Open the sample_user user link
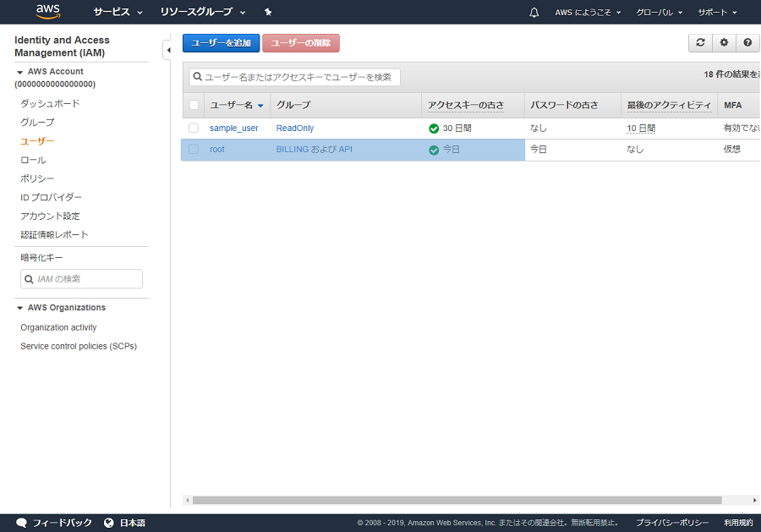The width and height of the screenshot is (761, 532). pyautogui.click(x=234, y=129)
